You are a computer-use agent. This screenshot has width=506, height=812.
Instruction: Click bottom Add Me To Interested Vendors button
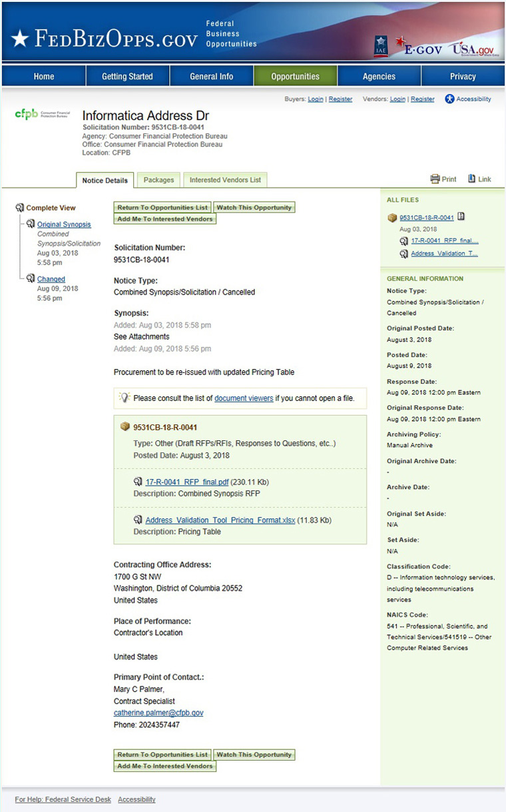165,766
